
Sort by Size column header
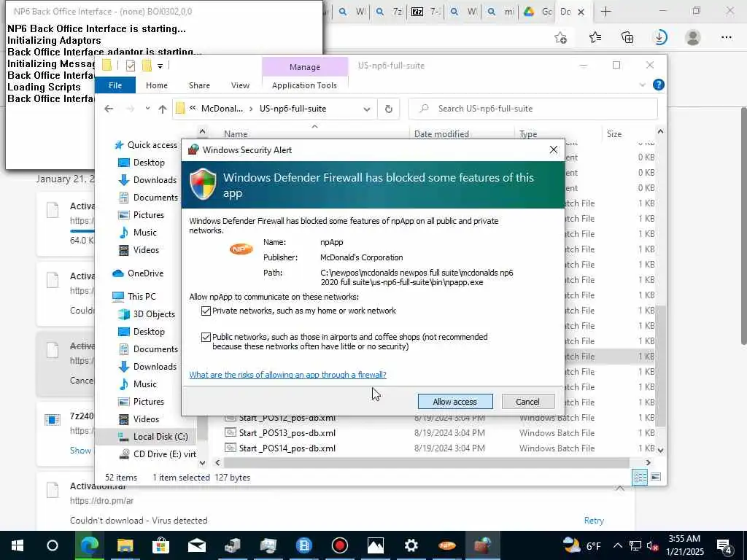tap(614, 134)
